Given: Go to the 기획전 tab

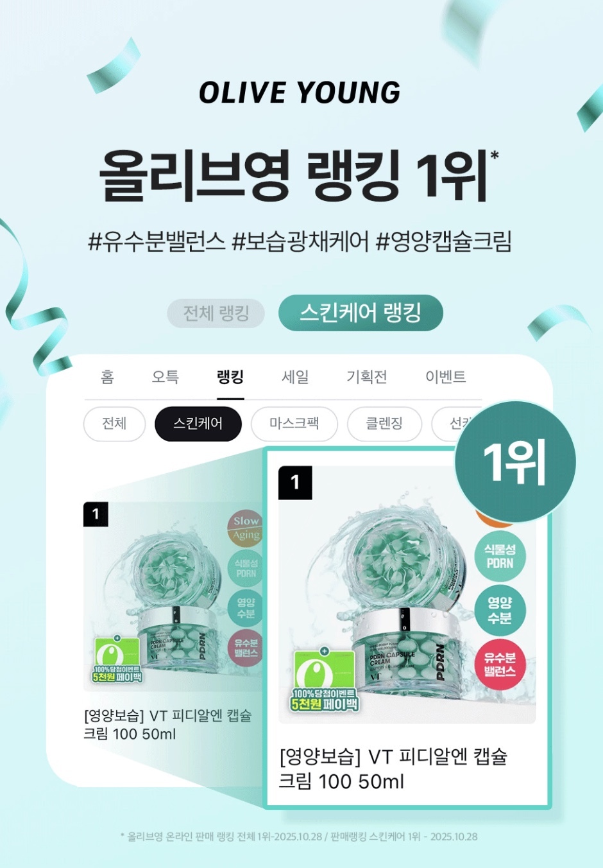Looking at the screenshot, I should click(x=366, y=377).
